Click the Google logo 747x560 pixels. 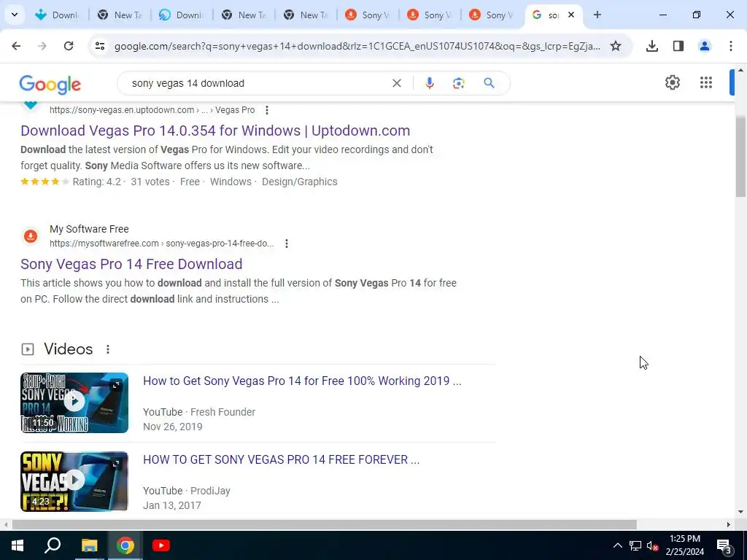point(50,85)
